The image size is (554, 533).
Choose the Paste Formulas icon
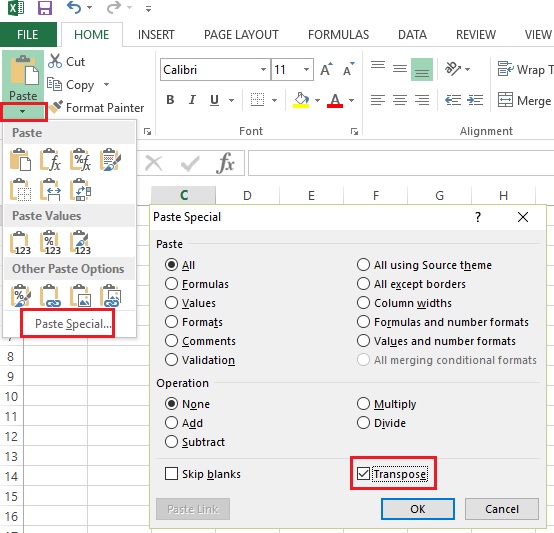coord(50,160)
